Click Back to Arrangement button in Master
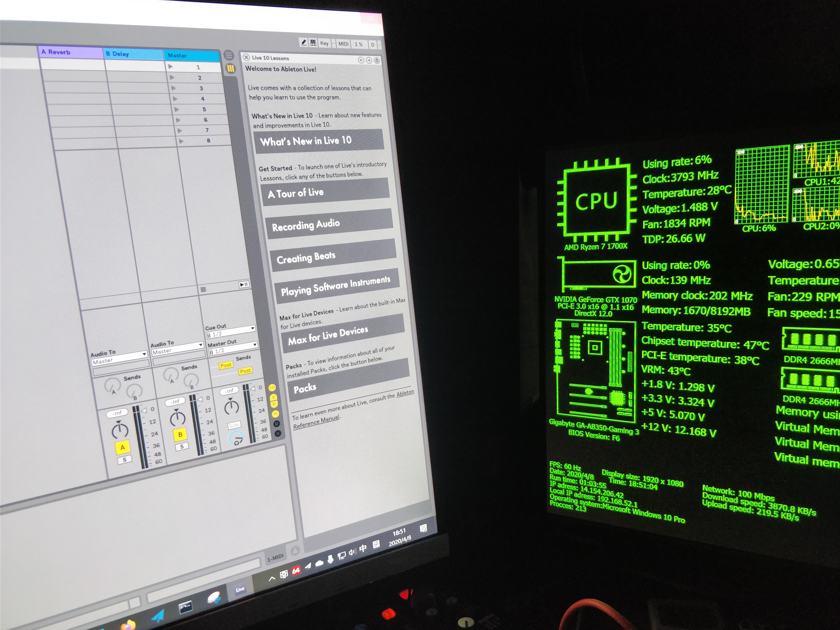Viewport: 840px width, 630px height. [244, 284]
